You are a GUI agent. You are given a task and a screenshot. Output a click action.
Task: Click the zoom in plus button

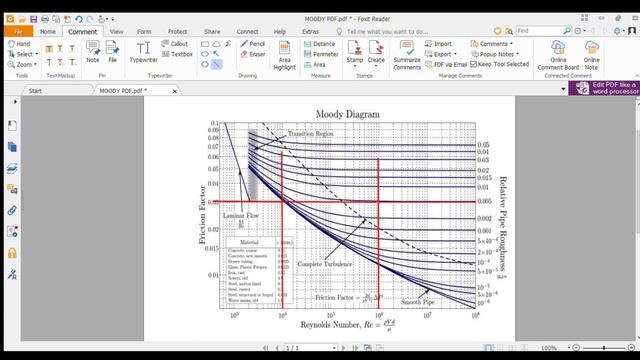[631, 348]
